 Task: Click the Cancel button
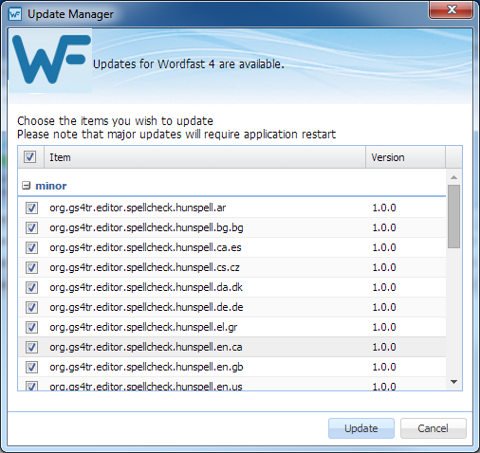pos(433,428)
